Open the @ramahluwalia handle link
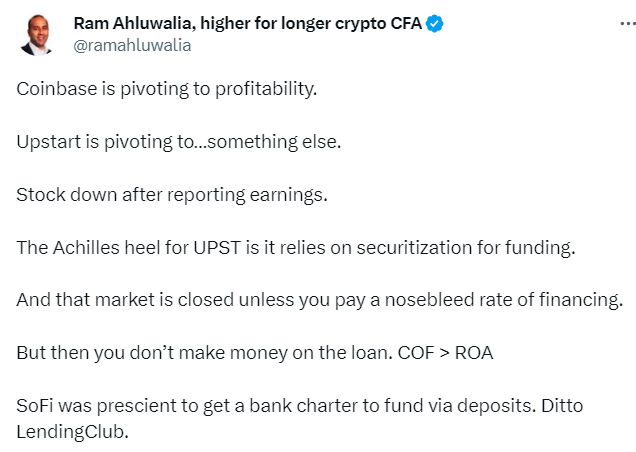 132,45
